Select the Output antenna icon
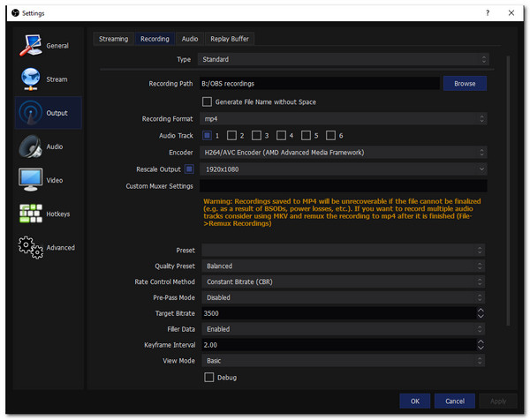 point(30,113)
